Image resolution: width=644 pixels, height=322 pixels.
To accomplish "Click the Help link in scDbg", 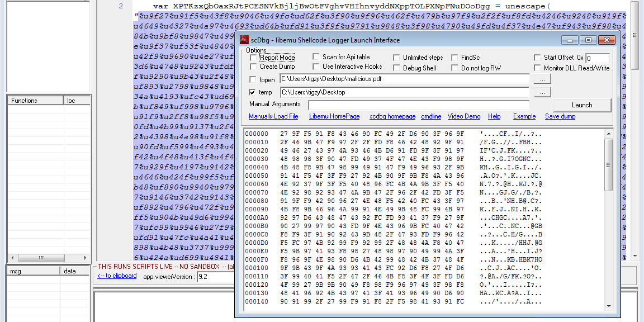I will (494, 117).
